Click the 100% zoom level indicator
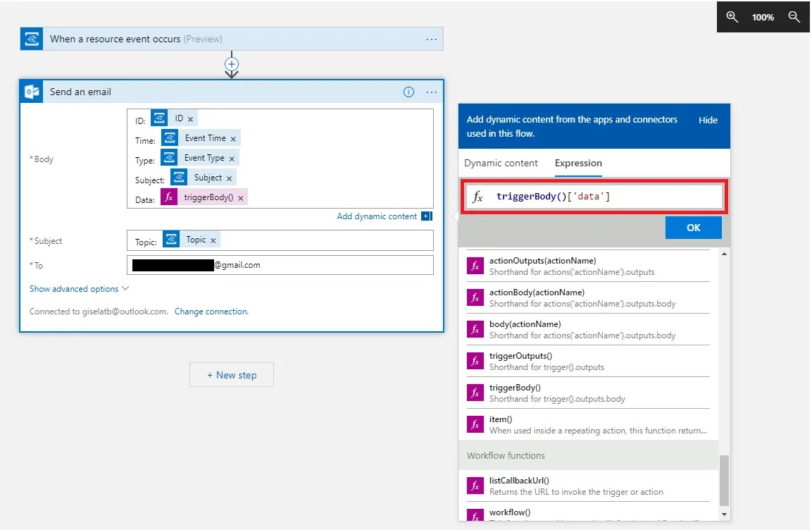Image resolution: width=812 pixels, height=530 pixels. (763, 17)
